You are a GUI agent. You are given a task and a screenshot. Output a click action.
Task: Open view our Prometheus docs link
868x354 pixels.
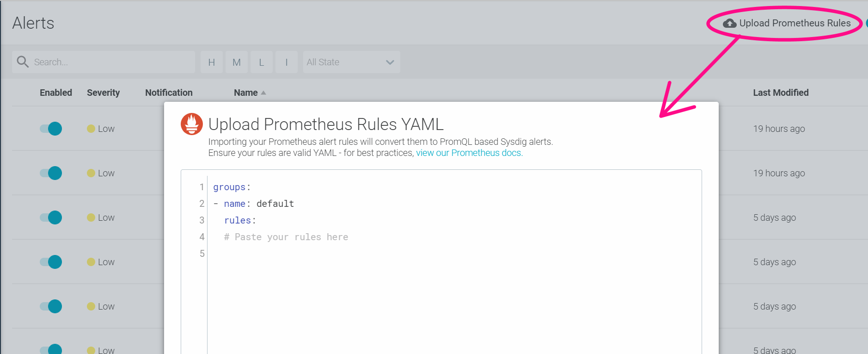click(469, 153)
